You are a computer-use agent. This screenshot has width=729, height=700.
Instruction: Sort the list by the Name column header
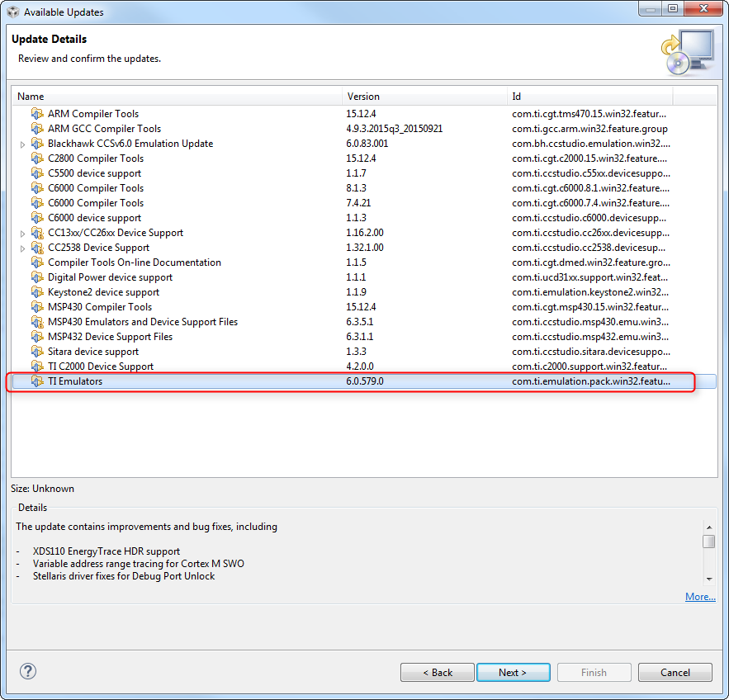[177, 97]
